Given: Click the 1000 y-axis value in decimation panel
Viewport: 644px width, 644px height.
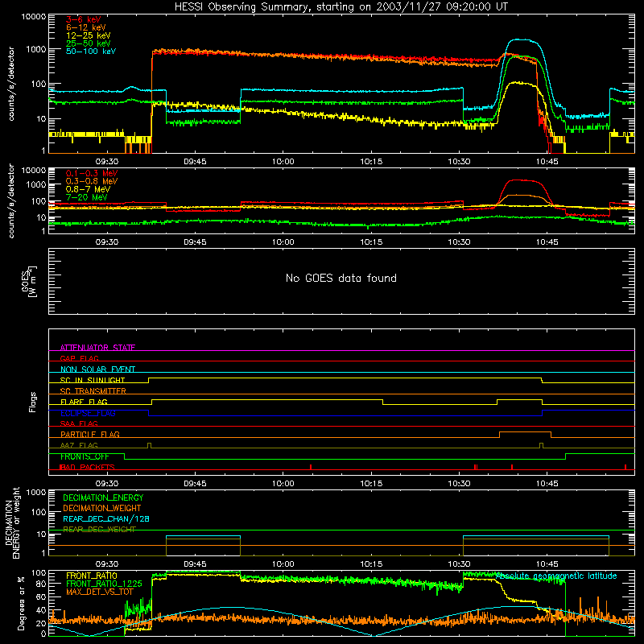Looking at the screenshot, I should (35, 493).
